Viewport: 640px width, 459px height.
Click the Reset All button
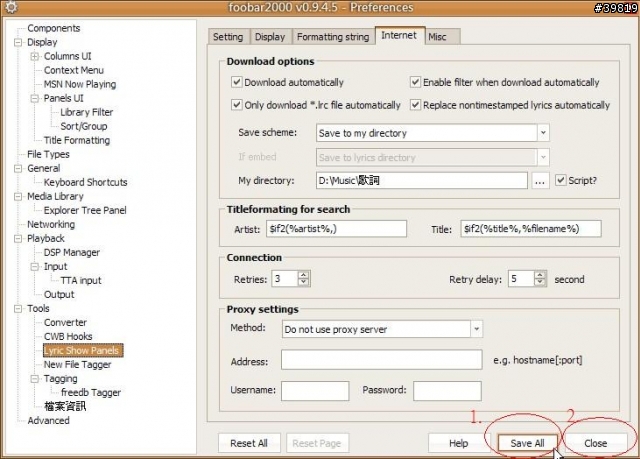click(x=249, y=443)
